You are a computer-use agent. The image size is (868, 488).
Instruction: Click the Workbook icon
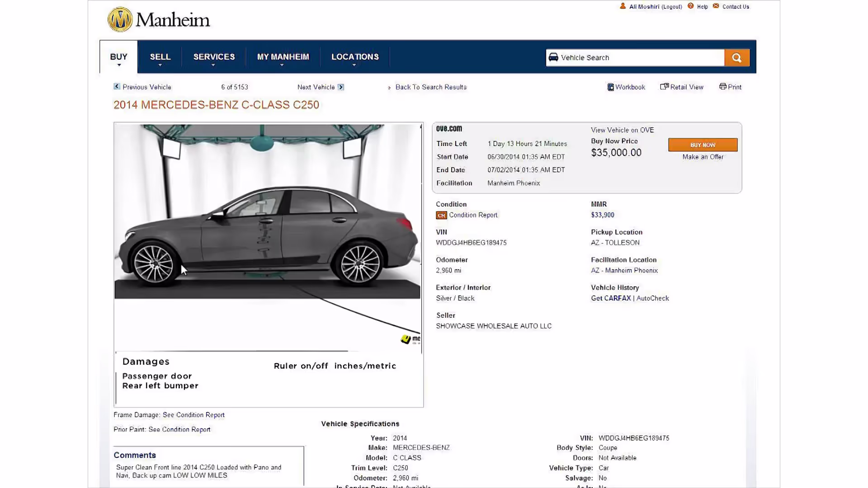(x=610, y=87)
